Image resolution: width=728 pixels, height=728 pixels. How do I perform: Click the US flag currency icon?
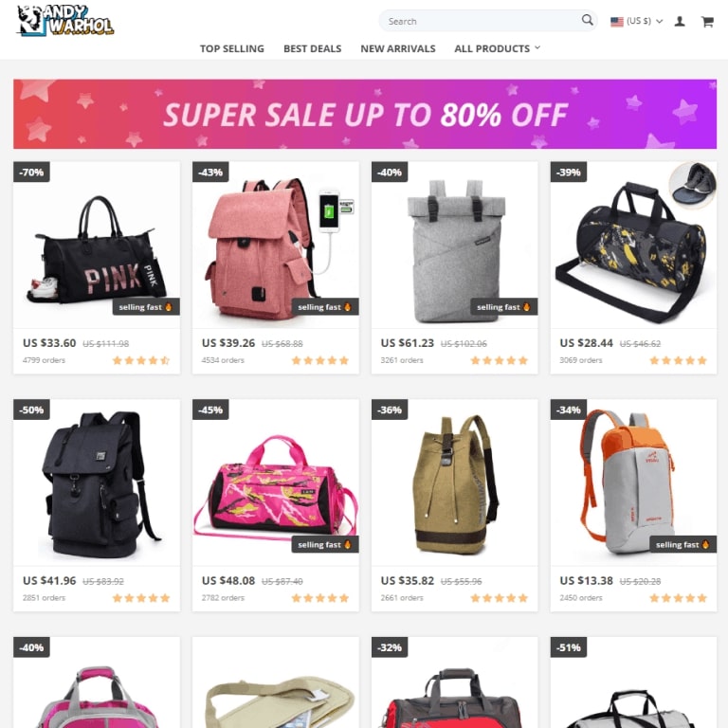616,22
